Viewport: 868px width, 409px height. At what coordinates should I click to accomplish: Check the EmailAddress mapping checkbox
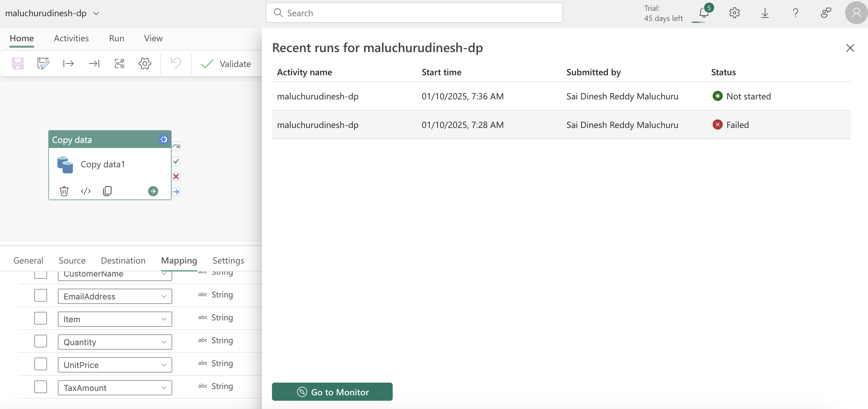coord(40,295)
